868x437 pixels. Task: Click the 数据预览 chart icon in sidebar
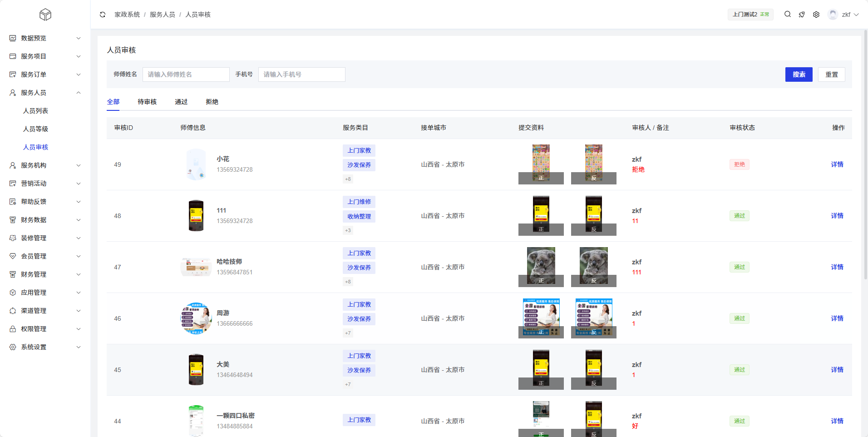pyautogui.click(x=13, y=38)
